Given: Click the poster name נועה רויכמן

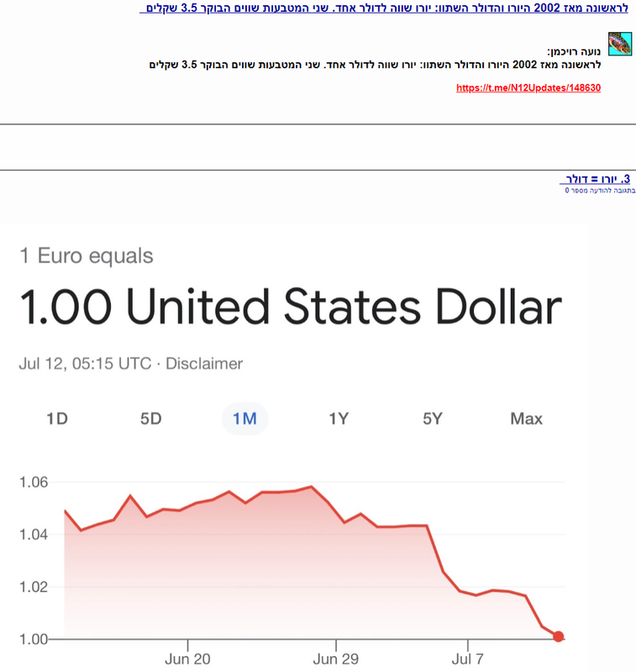Looking at the screenshot, I should (575, 52).
